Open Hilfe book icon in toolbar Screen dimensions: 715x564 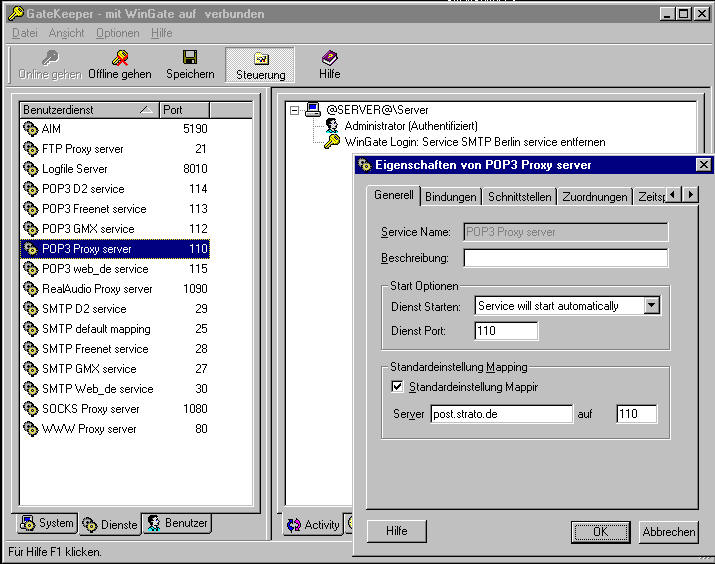coord(329,58)
